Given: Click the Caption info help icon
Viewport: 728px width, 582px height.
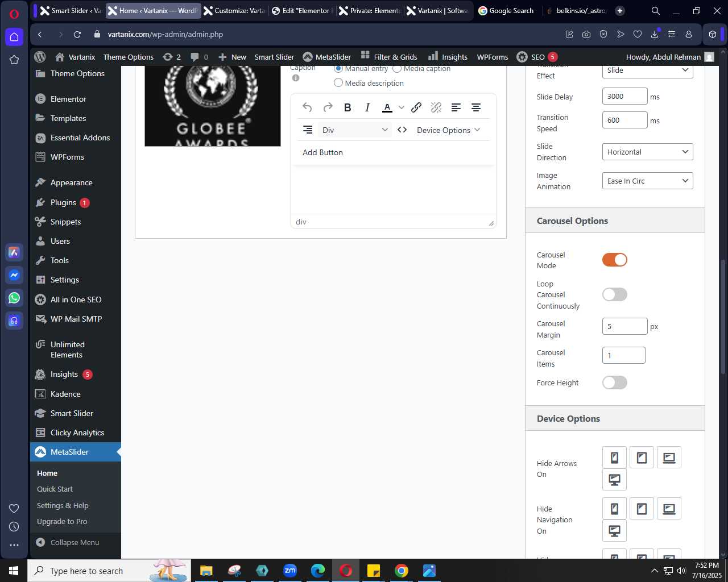Looking at the screenshot, I should click(296, 78).
